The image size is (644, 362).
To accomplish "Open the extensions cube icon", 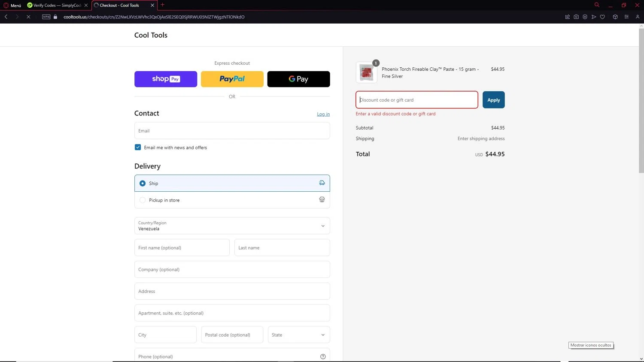I will [615, 17].
